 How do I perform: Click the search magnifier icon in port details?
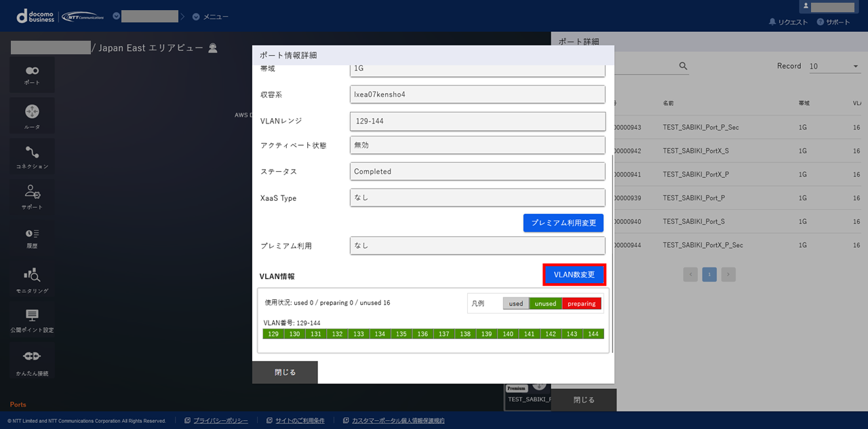click(x=683, y=66)
